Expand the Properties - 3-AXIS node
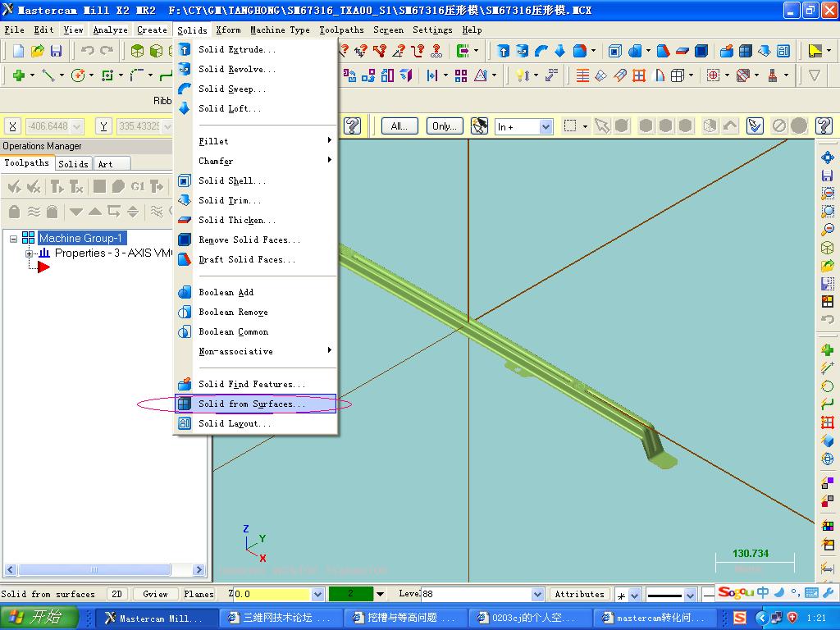 [x=30, y=253]
